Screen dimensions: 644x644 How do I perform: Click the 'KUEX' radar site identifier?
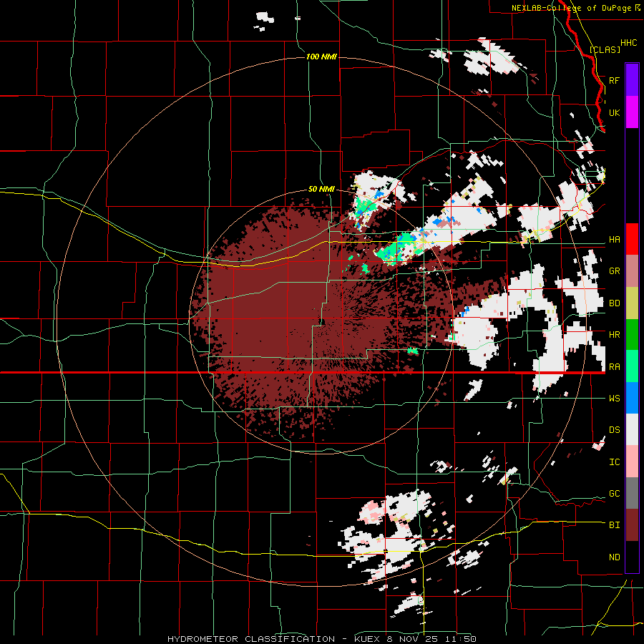368,639
